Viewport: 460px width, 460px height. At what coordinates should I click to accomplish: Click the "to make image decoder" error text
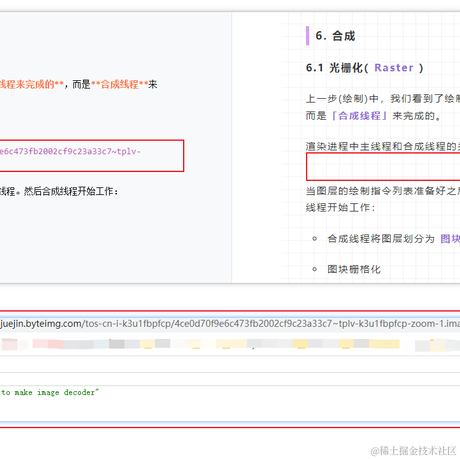pos(50,392)
